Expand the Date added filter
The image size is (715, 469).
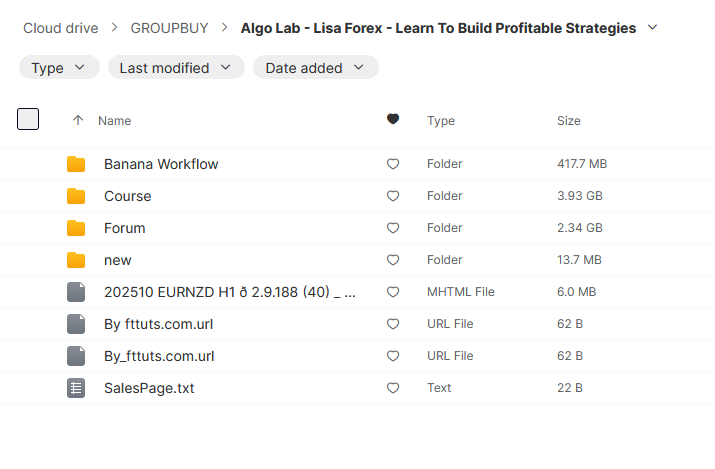315,68
